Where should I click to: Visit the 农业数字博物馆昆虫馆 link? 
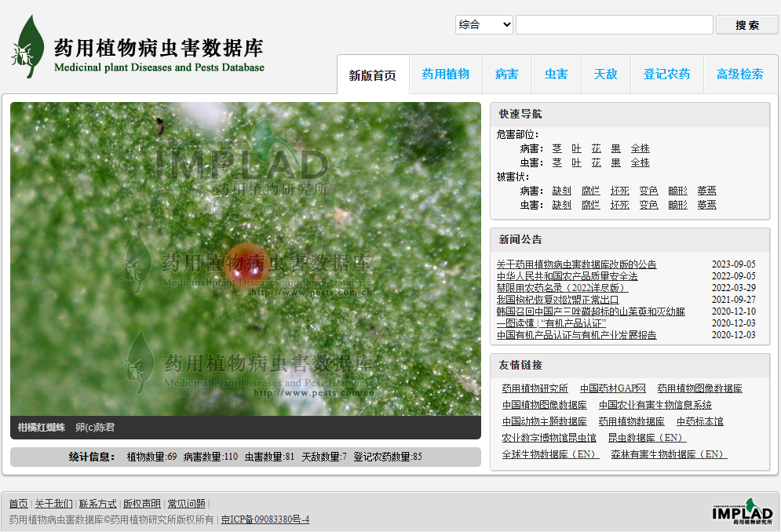tap(549, 438)
